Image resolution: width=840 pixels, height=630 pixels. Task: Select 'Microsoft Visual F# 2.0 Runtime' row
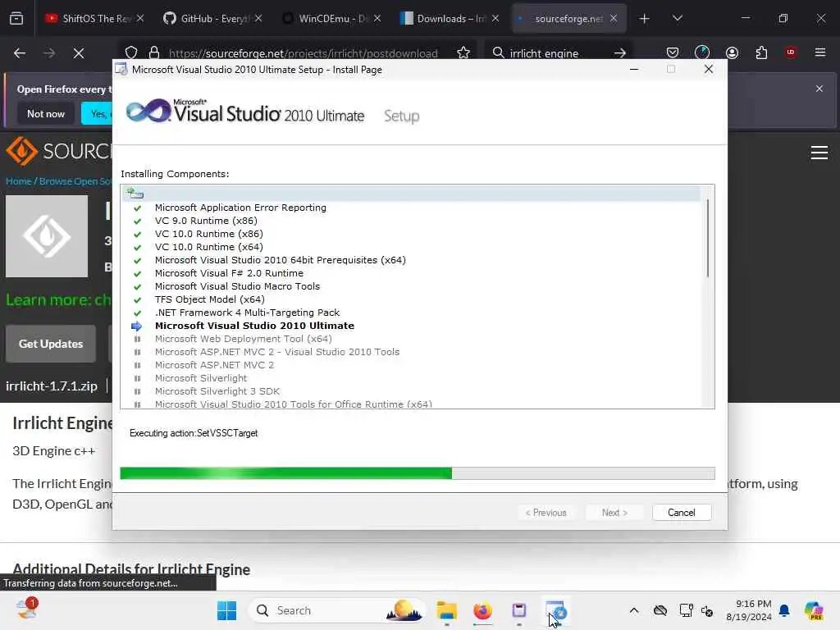230,273
